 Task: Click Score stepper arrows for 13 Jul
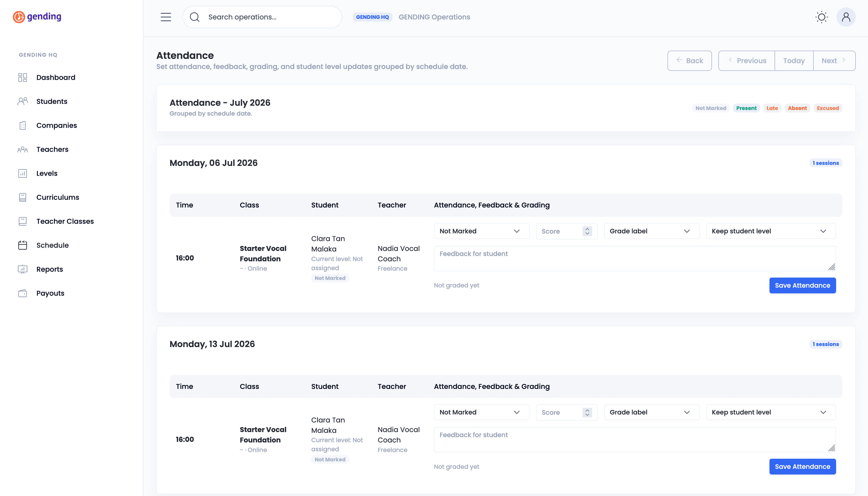point(587,412)
